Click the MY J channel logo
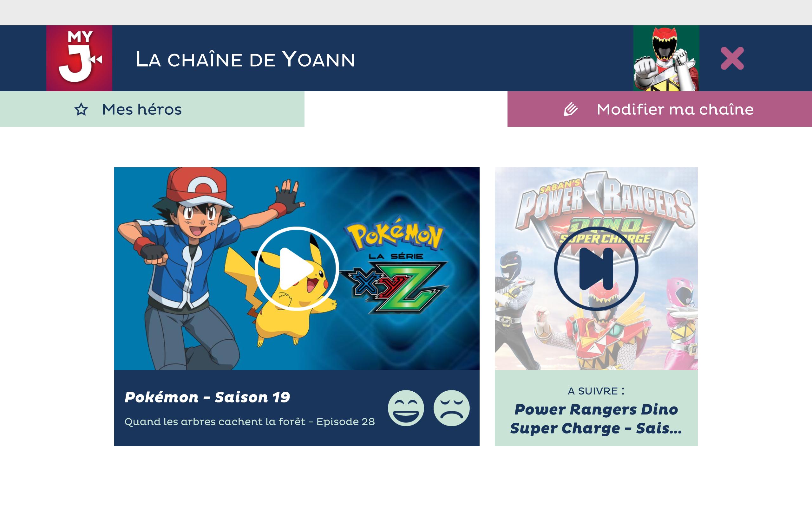 (x=79, y=58)
